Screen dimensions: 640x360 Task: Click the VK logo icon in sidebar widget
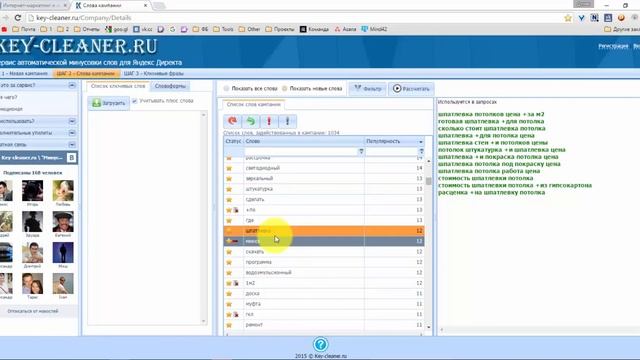[x=71, y=158]
